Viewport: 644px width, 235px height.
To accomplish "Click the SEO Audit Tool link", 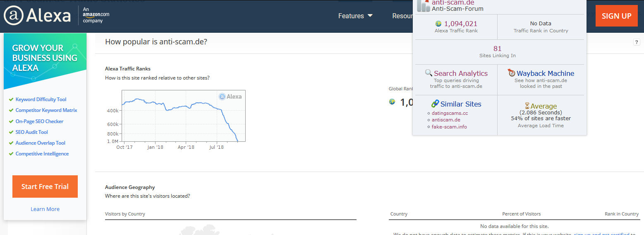I will tap(32, 132).
